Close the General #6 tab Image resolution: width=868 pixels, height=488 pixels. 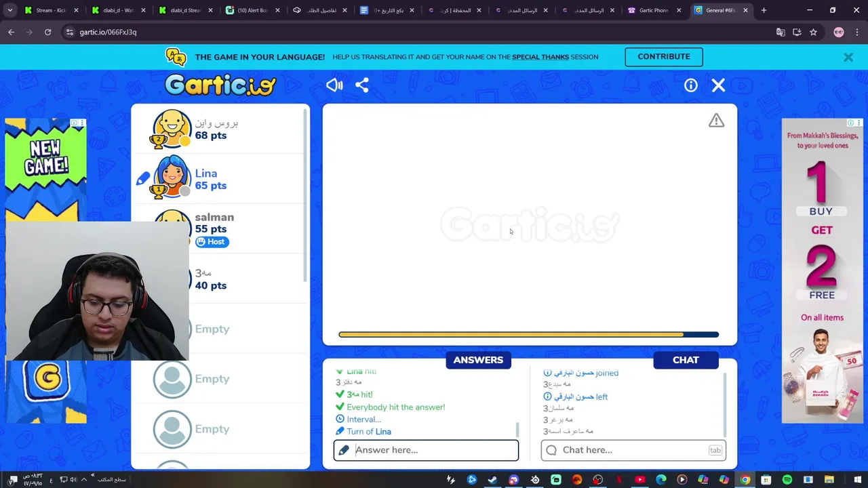tap(745, 10)
